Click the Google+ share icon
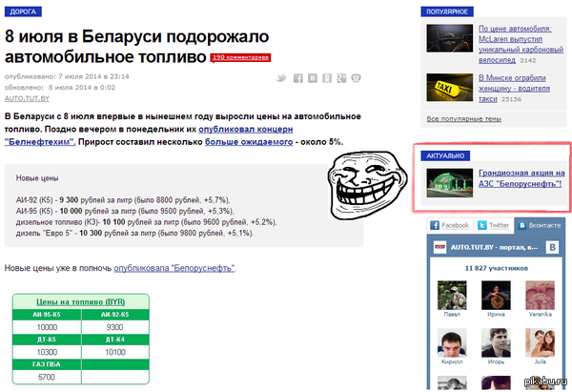Screen dimensions: 572x392 [341, 79]
